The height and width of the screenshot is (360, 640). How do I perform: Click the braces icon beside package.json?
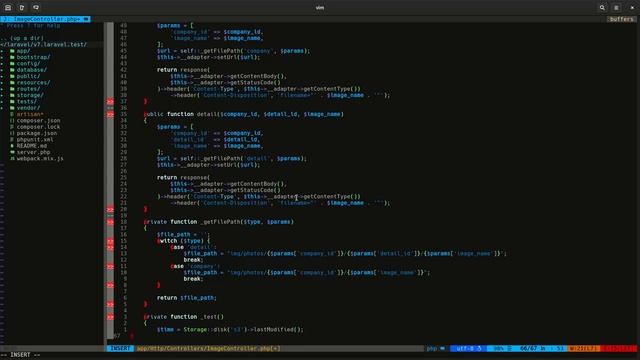click(12, 133)
